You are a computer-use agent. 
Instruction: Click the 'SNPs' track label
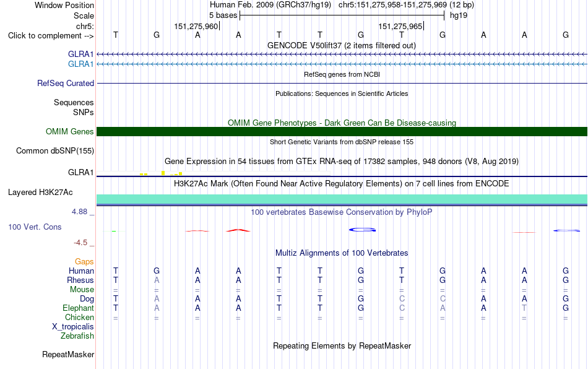tap(84, 112)
